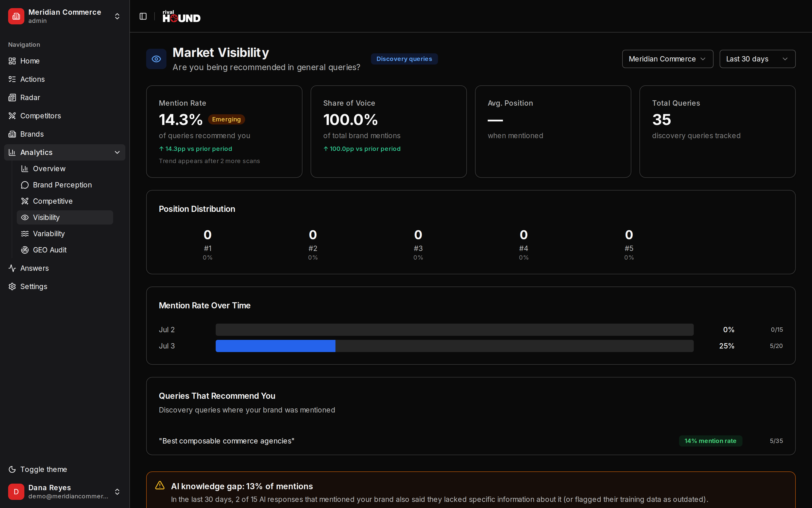Click the Brands building icon
Screen dimensions: 812x508
point(12,134)
